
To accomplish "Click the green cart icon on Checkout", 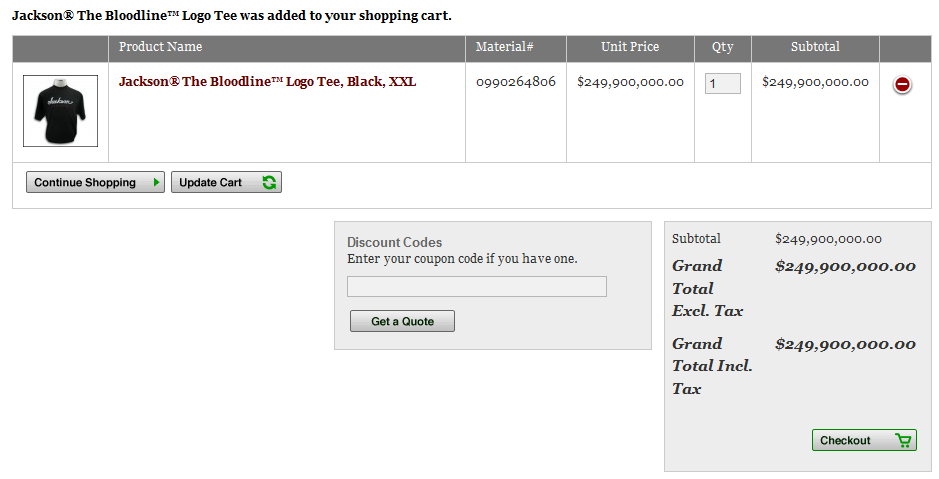I will [x=903, y=441].
